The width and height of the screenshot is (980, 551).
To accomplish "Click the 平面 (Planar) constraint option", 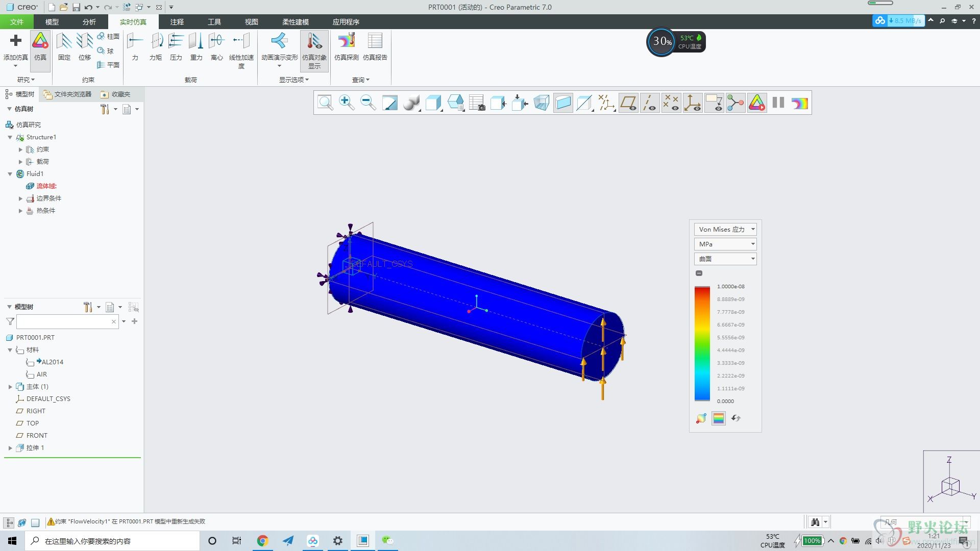I will click(x=108, y=65).
